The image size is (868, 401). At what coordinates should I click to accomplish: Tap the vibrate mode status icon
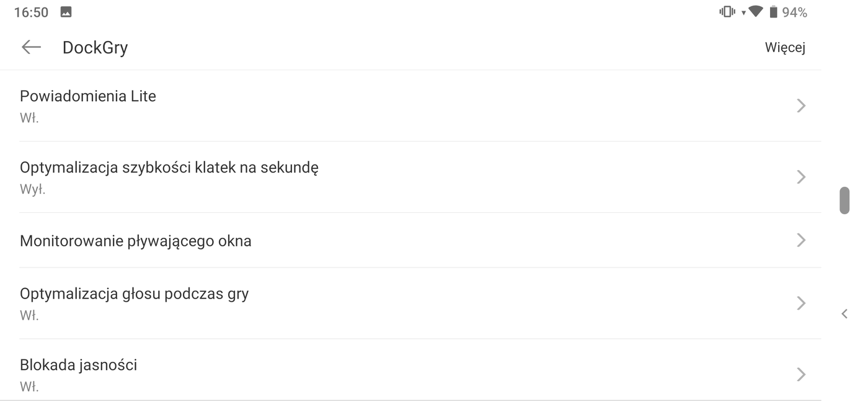[x=727, y=12]
